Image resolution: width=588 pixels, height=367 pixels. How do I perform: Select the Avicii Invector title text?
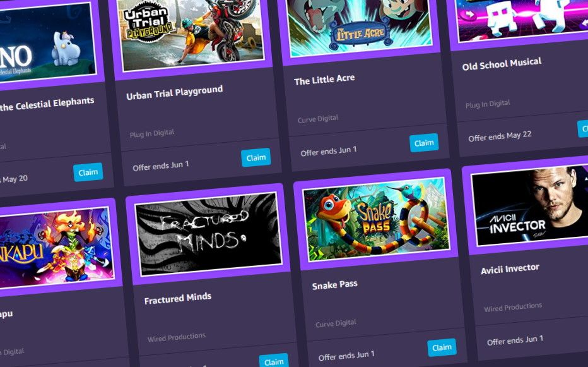(510, 268)
